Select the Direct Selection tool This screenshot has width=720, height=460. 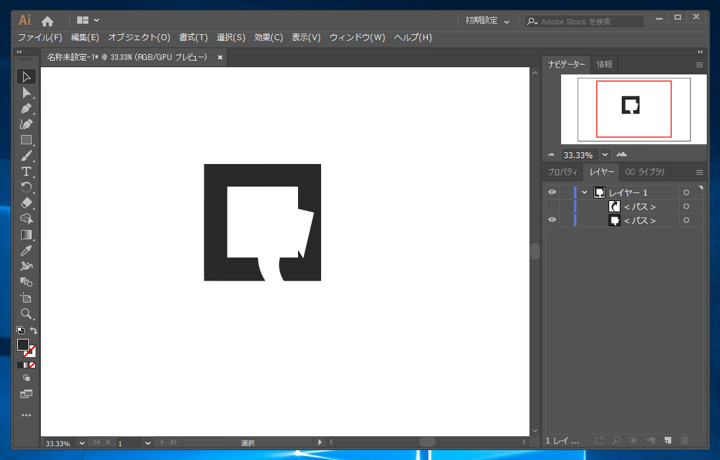click(x=26, y=93)
